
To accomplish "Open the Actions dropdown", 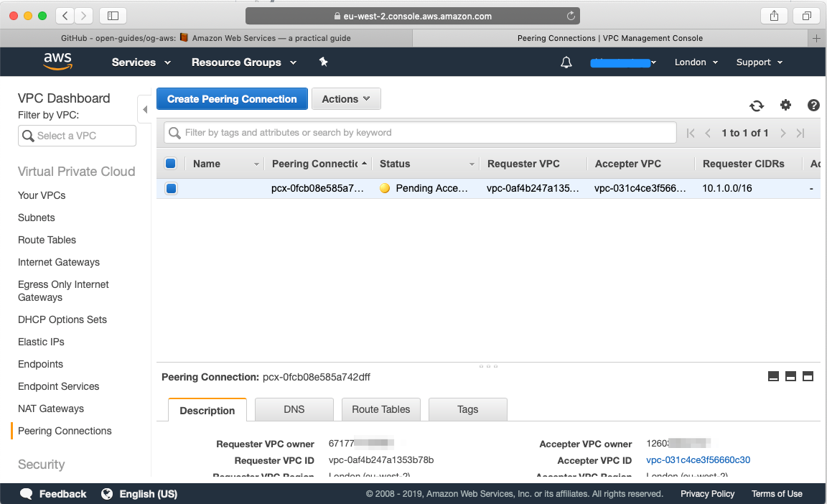I will pos(346,99).
